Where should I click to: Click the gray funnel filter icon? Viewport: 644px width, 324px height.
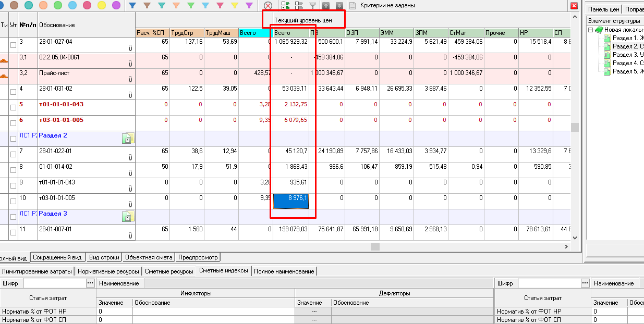(312, 6)
